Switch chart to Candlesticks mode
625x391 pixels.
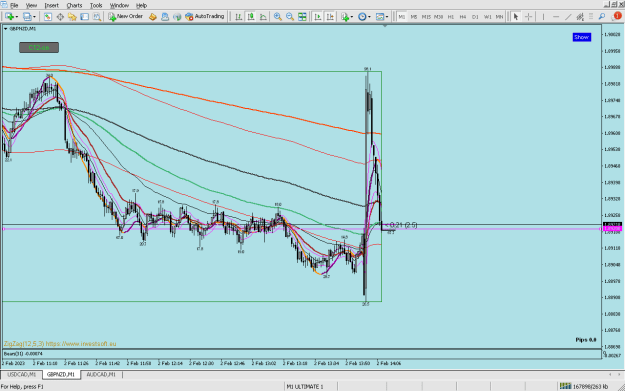251,16
